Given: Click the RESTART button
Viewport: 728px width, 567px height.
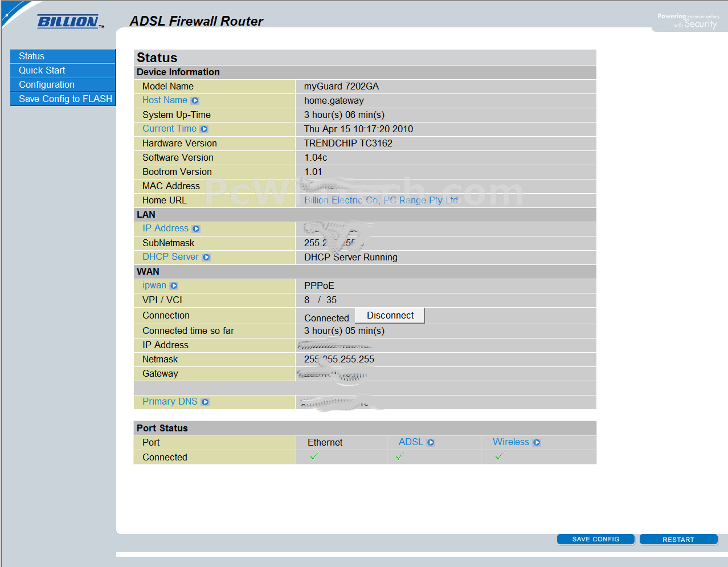Looking at the screenshot, I should [x=678, y=539].
